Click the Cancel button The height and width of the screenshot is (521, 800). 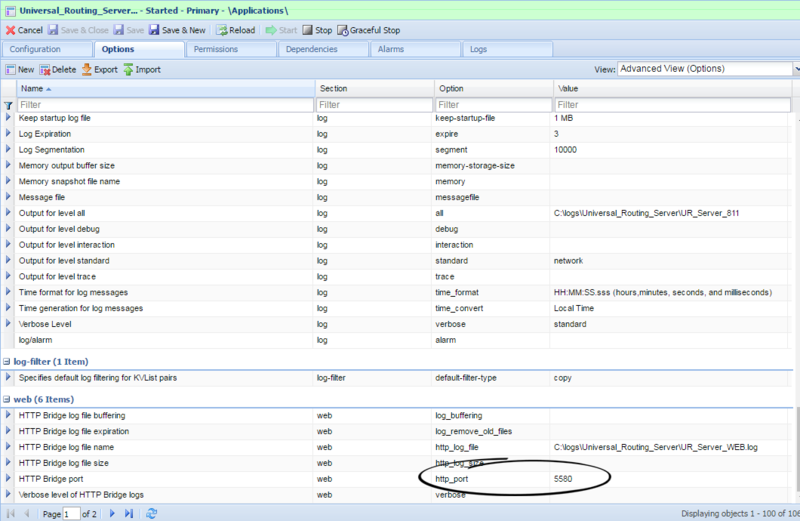pos(24,30)
